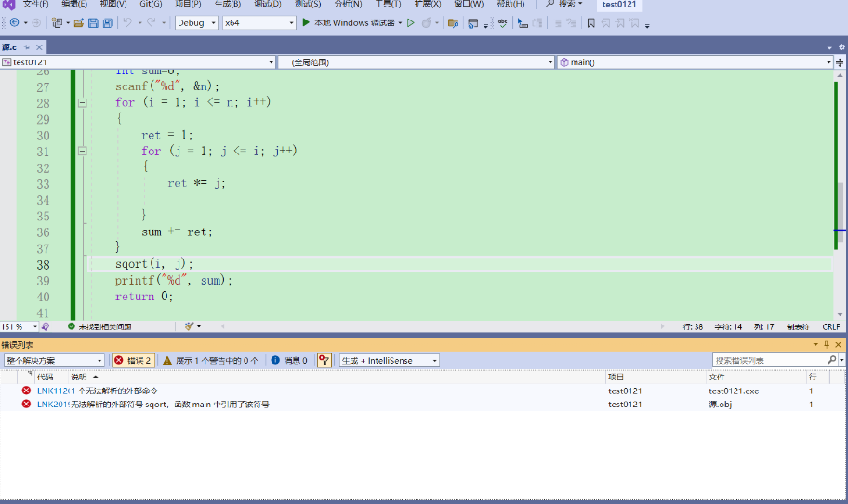Viewport: 848px width, 504px height.
Task: Open the LNK1120 error code link
Action: (53, 391)
